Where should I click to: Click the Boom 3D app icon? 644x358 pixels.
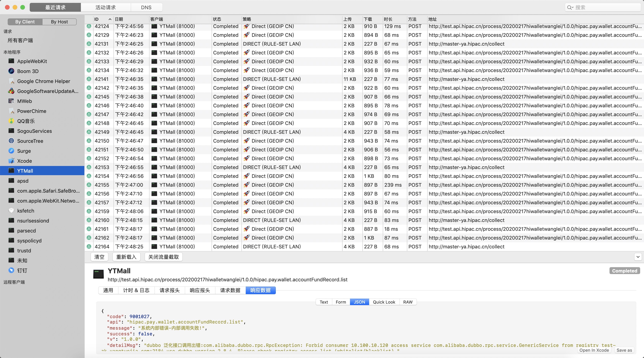click(x=11, y=71)
